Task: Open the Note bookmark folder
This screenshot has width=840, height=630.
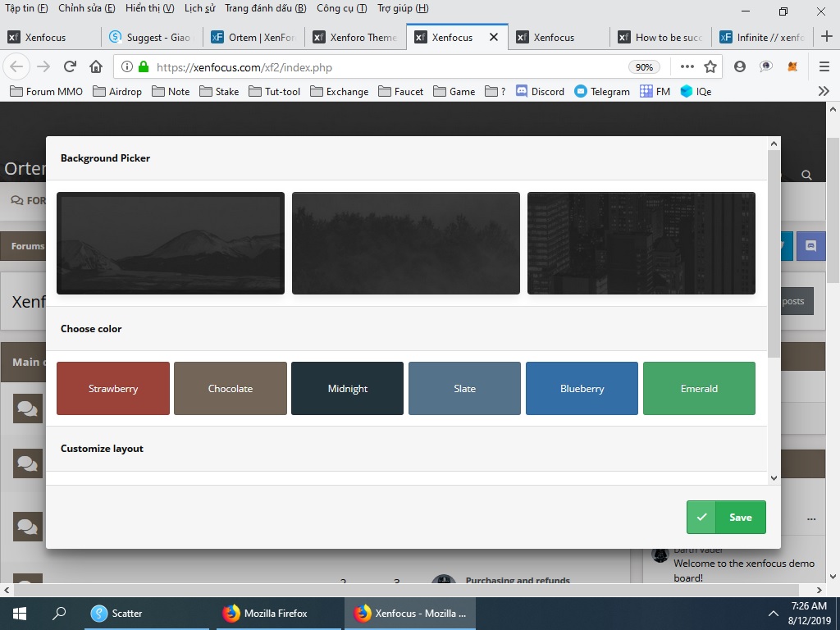Action: tap(171, 91)
